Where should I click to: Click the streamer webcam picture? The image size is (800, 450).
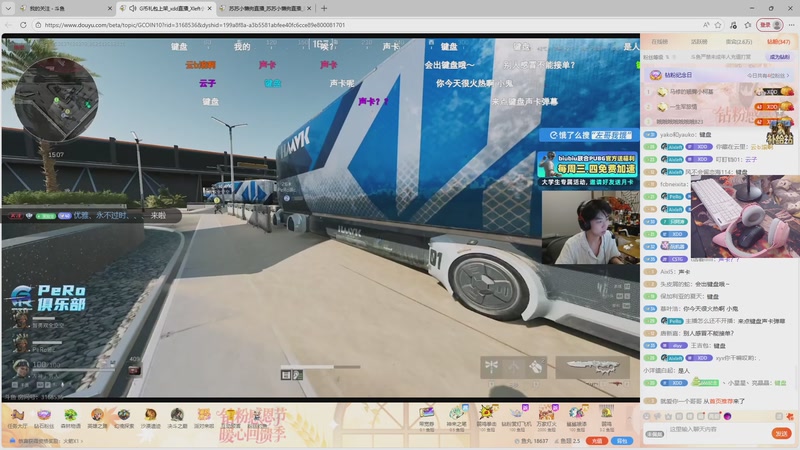point(590,228)
